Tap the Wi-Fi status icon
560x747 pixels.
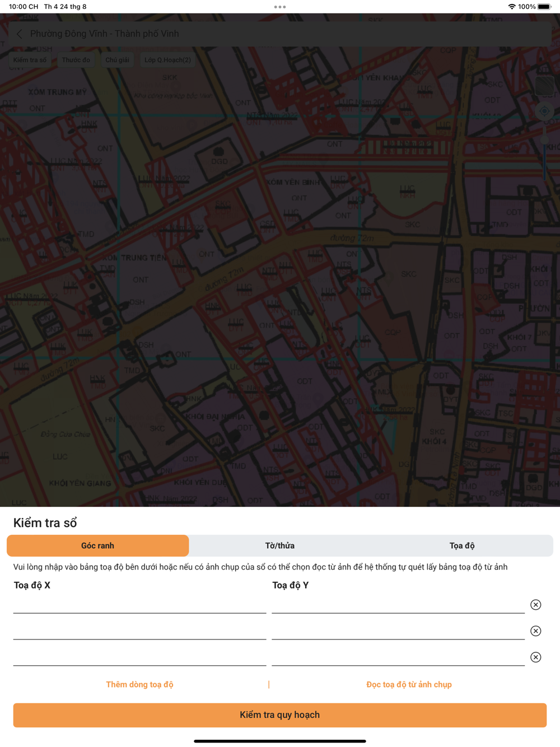click(x=512, y=7)
